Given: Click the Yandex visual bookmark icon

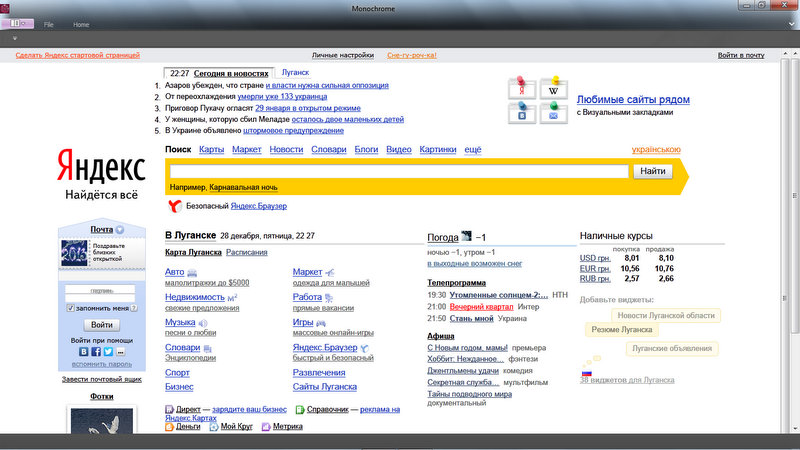Looking at the screenshot, I should [x=521, y=88].
